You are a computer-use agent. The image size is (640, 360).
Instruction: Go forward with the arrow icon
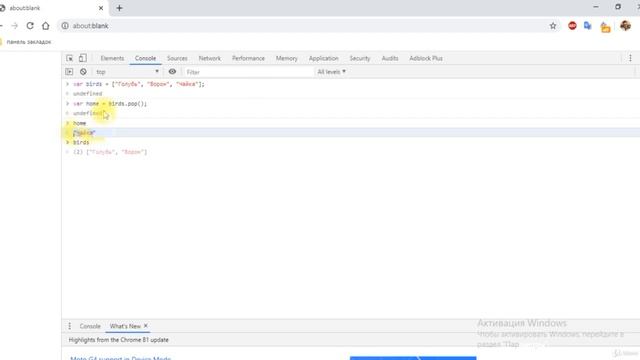(x=15, y=26)
